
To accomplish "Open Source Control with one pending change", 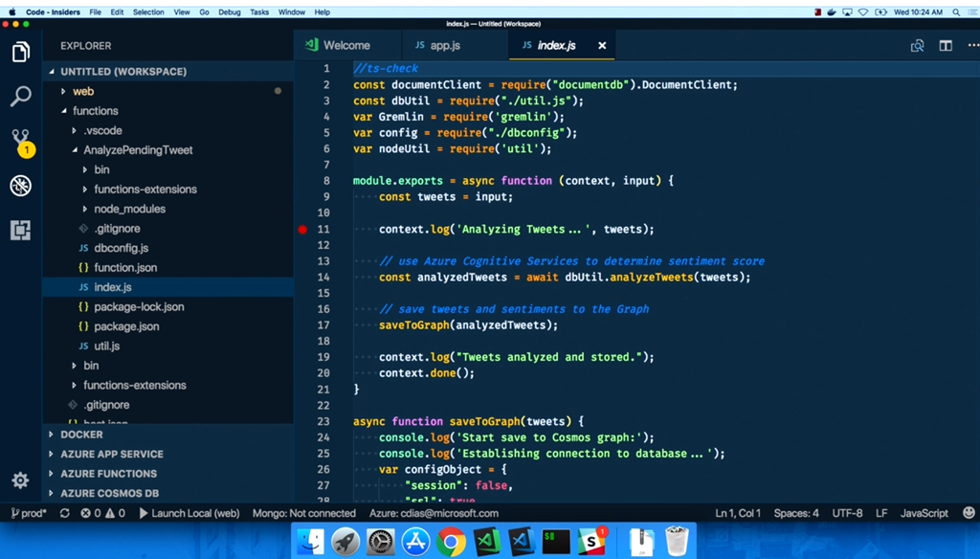I will pyautogui.click(x=20, y=141).
